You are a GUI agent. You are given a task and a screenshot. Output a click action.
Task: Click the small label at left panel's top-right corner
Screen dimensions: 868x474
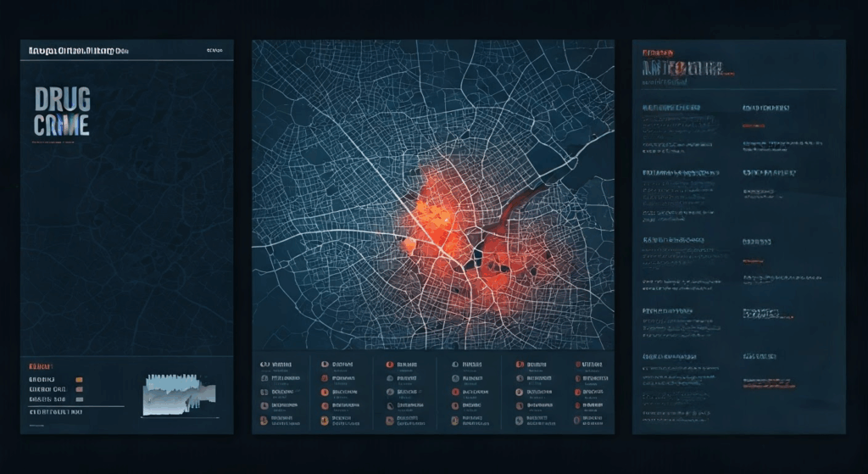pyautogui.click(x=214, y=51)
